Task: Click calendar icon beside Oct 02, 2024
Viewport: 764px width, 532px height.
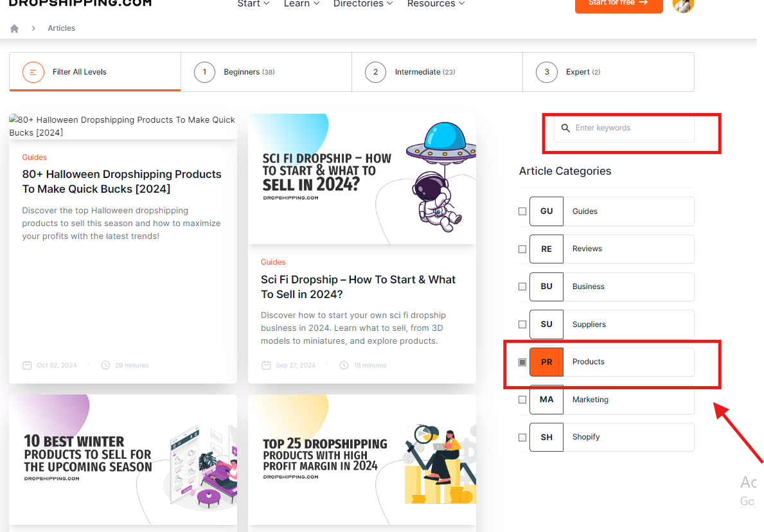Action: (27, 366)
